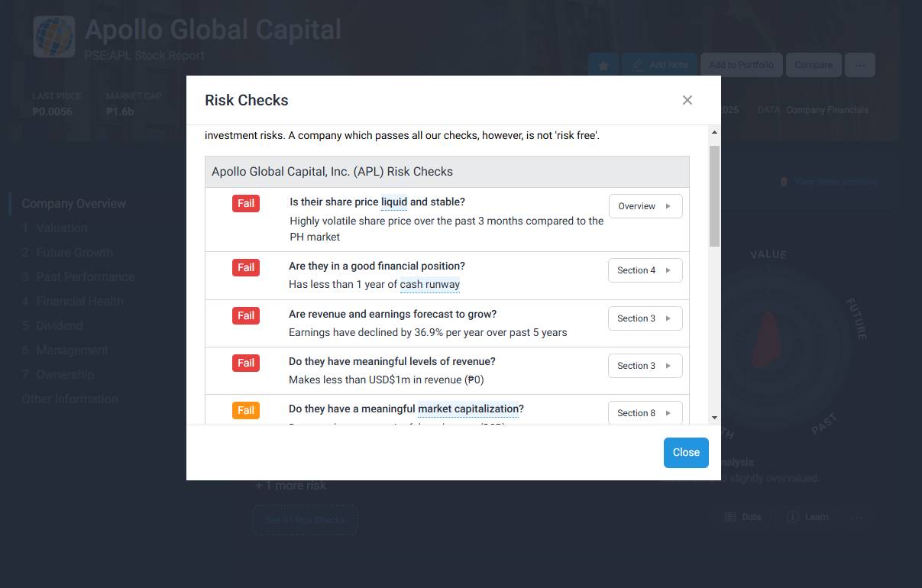This screenshot has width=922, height=588.
Task: Follow the 'liquid' glossary link
Action: pos(394,202)
